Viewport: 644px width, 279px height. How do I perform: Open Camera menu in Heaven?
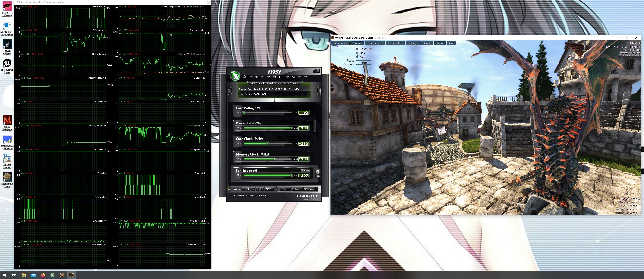[x=357, y=43]
